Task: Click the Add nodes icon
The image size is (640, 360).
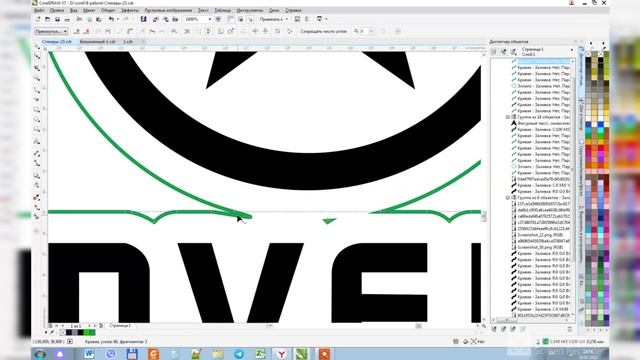Action: (x=77, y=31)
